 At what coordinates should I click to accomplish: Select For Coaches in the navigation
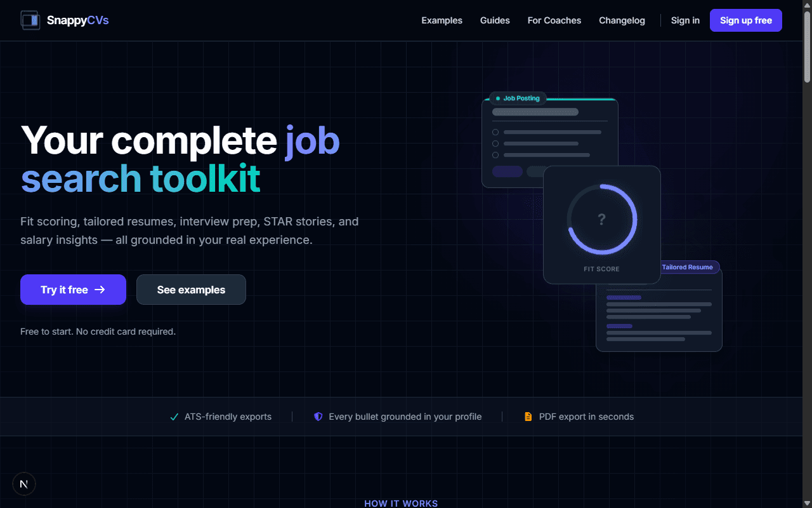point(554,20)
